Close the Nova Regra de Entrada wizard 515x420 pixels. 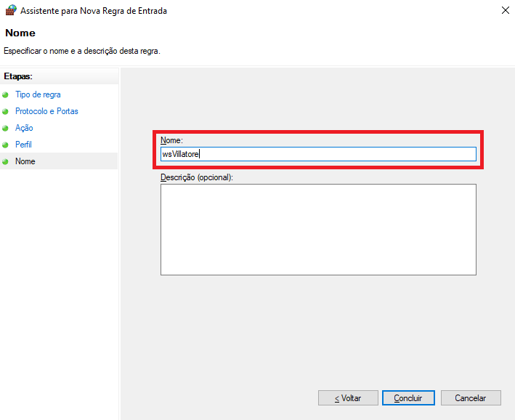pos(505,10)
